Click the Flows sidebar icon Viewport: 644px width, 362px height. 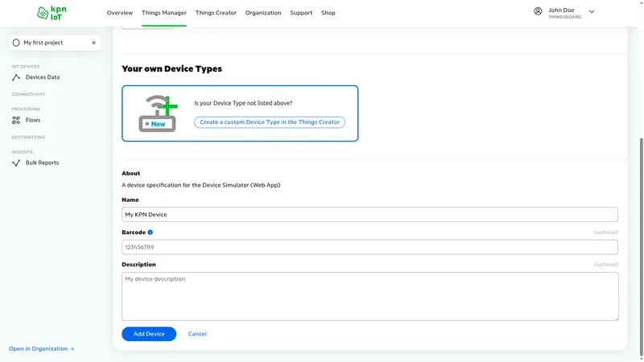coord(16,120)
